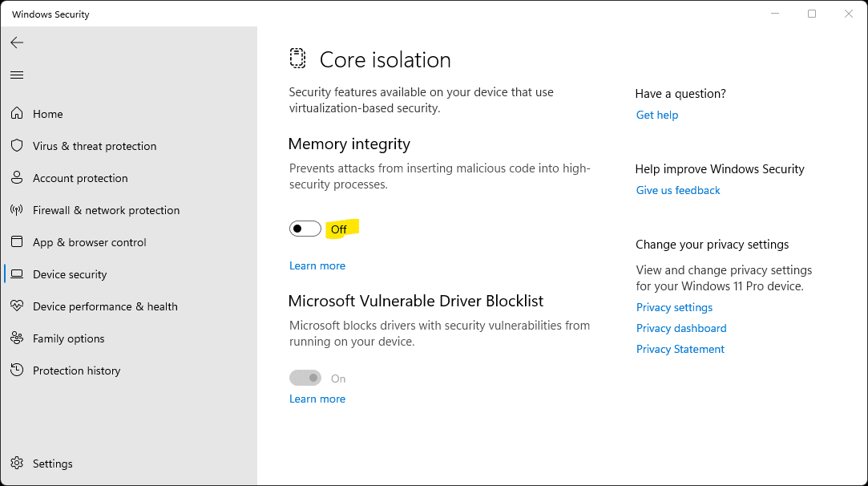Go back using the back arrow

(17, 43)
